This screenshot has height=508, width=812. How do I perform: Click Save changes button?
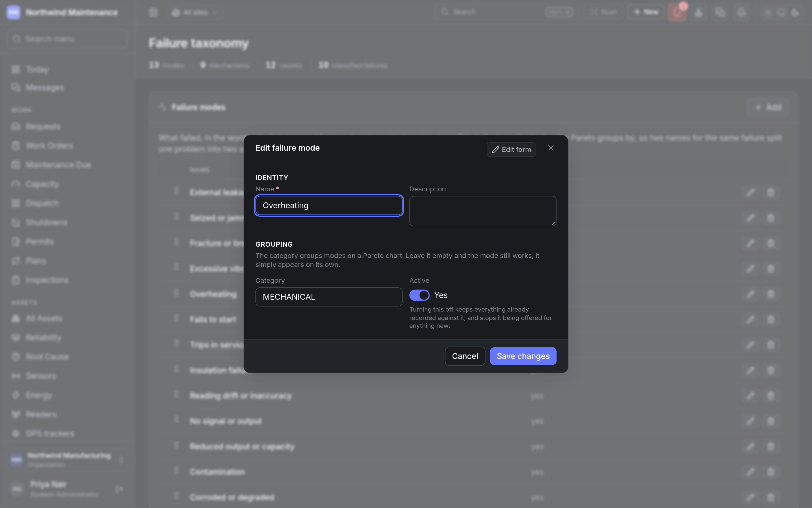pos(523,356)
